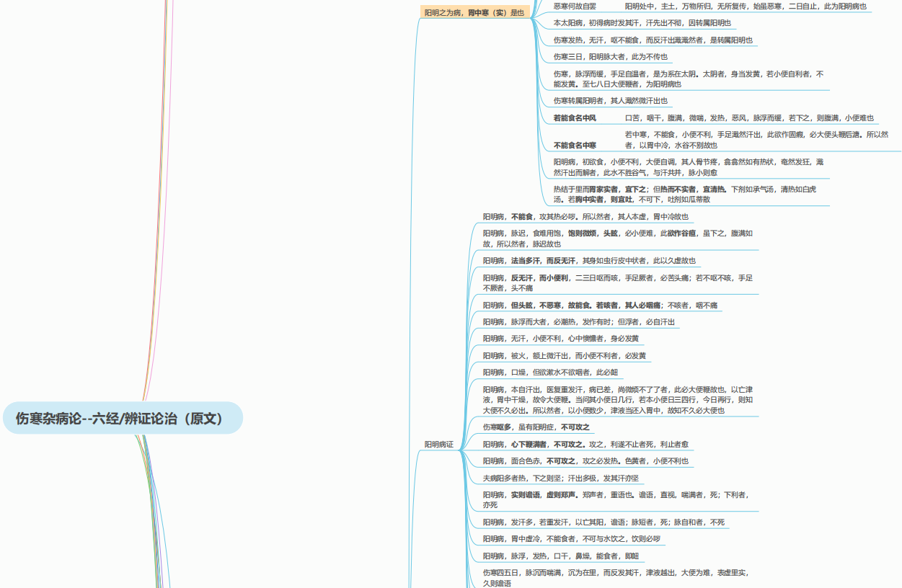
Task: Click the node 阳明病，不能食，攻其热必哕
Action: [x=585, y=216]
